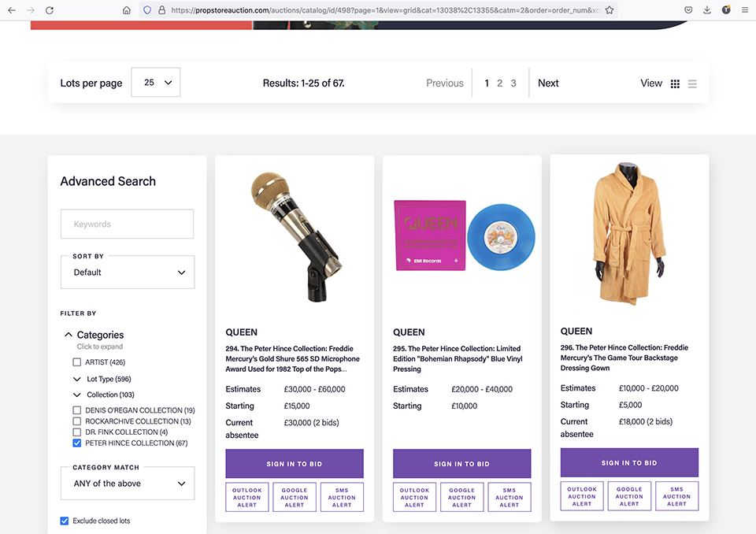Click the Keywords search field
Screen dimensions: 756x534
tap(128, 224)
